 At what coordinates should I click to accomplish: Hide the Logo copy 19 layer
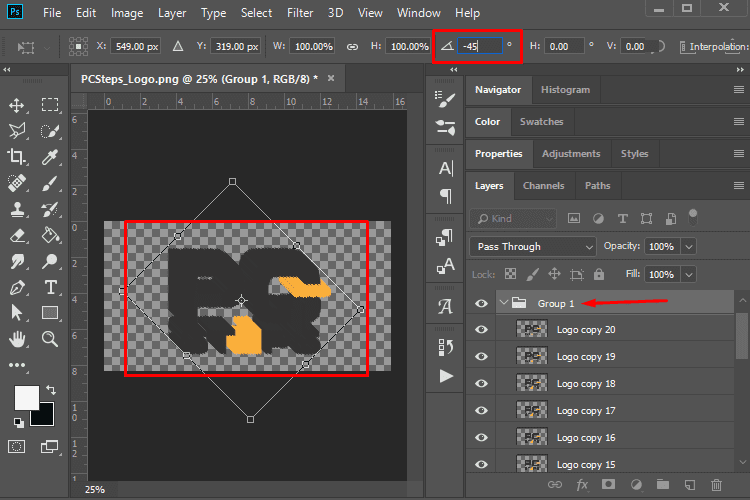481,356
